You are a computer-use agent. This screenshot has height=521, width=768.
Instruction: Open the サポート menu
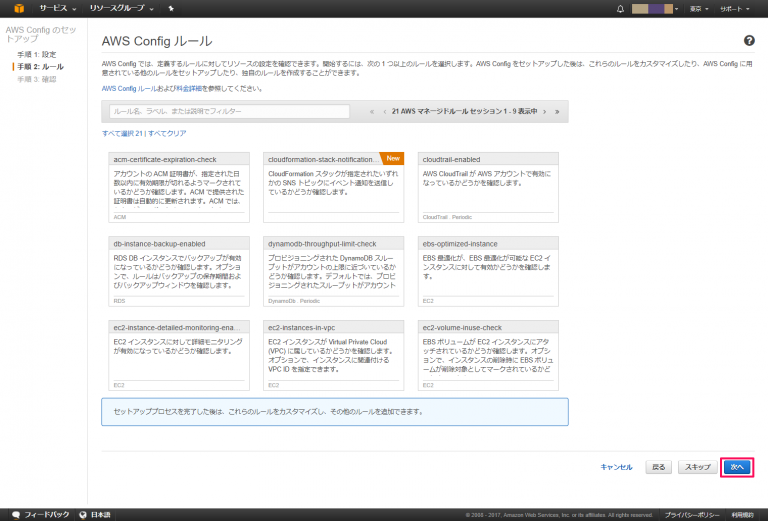coord(734,9)
